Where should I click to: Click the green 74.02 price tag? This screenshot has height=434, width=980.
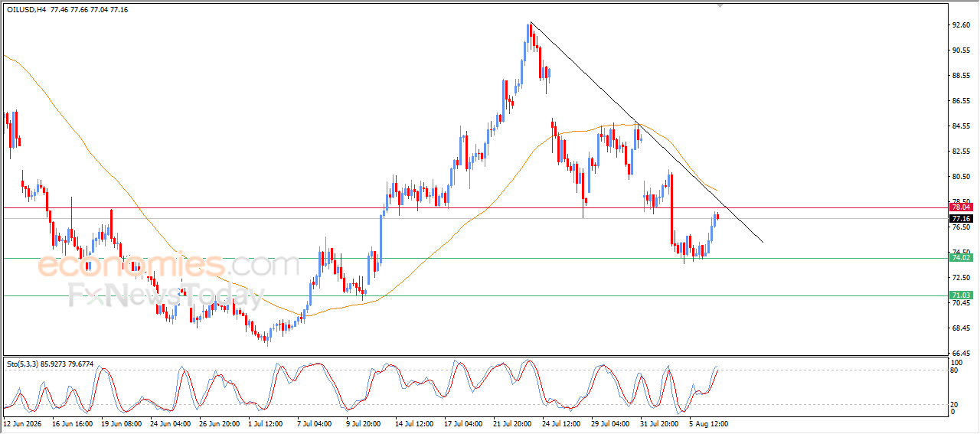tap(961, 258)
